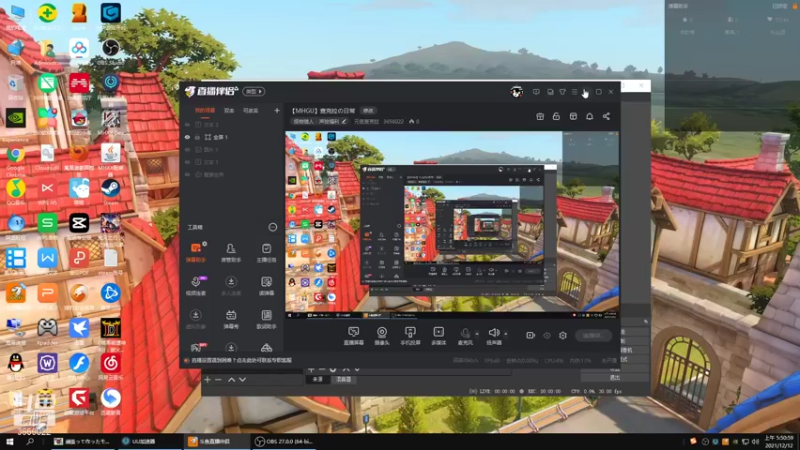Click the room number 3656022

pyautogui.click(x=393, y=122)
